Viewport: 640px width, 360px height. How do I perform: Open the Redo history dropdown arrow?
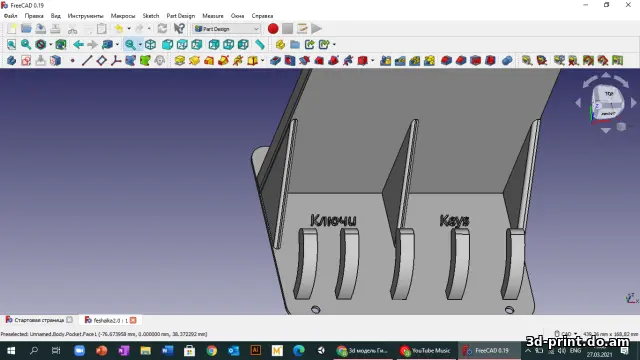pyautogui.click(x=149, y=29)
